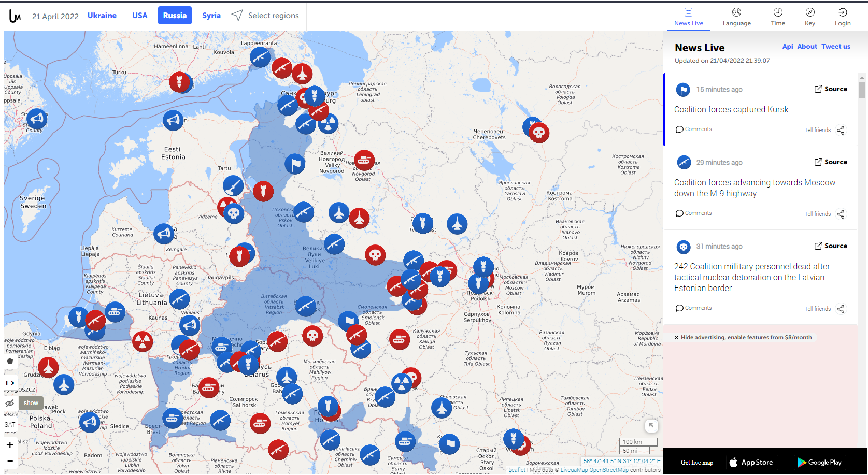
Task: Open the App Store download link
Action: (x=751, y=463)
